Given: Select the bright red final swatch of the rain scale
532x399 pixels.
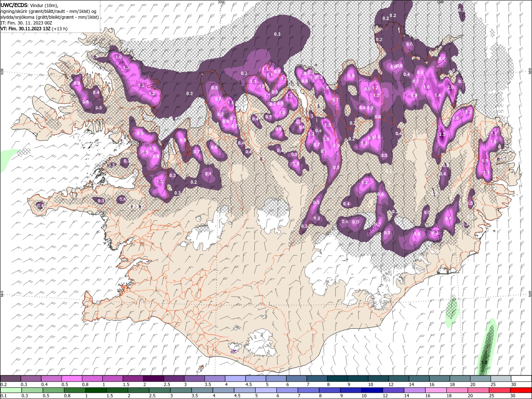Looking at the screenshot, I should coord(521,390).
